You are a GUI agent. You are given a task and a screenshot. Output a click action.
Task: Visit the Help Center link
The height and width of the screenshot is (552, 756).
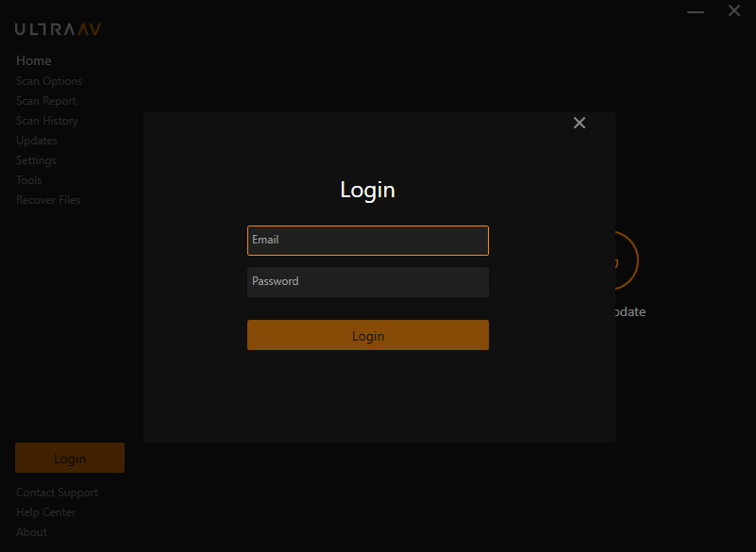coord(46,512)
